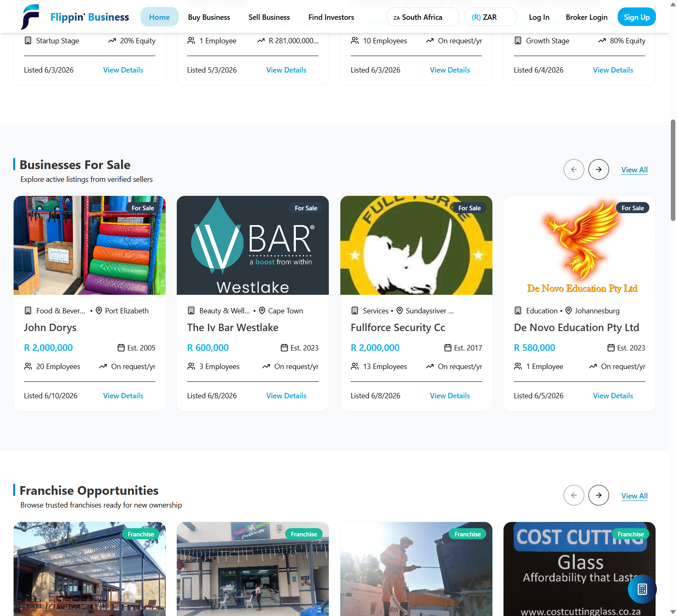Click the building icon beside Beauty & Well...
The width and height of the screenshot is (677, 616).
coord(191,310)
